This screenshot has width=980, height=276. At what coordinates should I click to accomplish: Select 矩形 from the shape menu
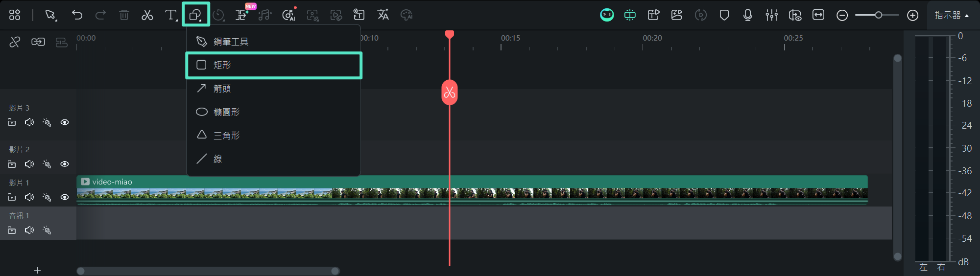coord(273,65)
